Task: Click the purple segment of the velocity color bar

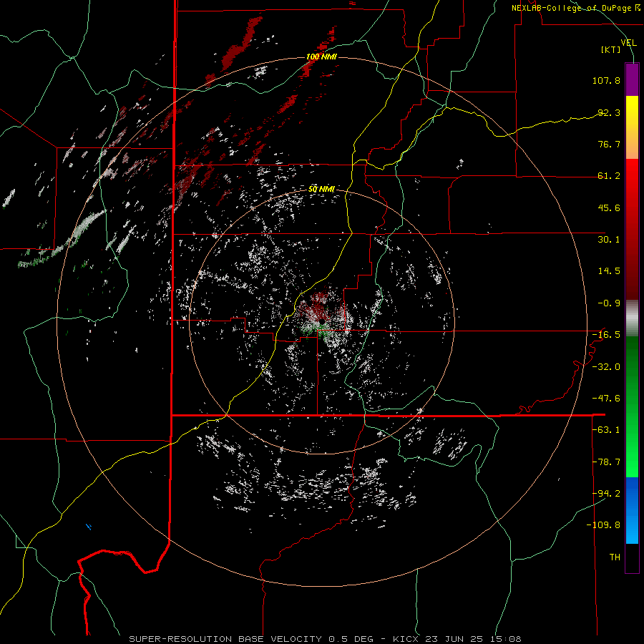Action: click(632, 79)
